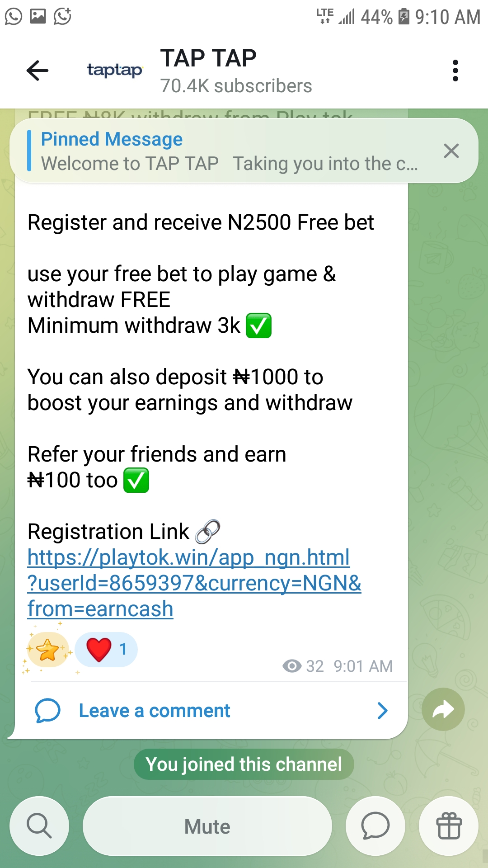Toggle the red heart reaction

click(x=106, y=650)
